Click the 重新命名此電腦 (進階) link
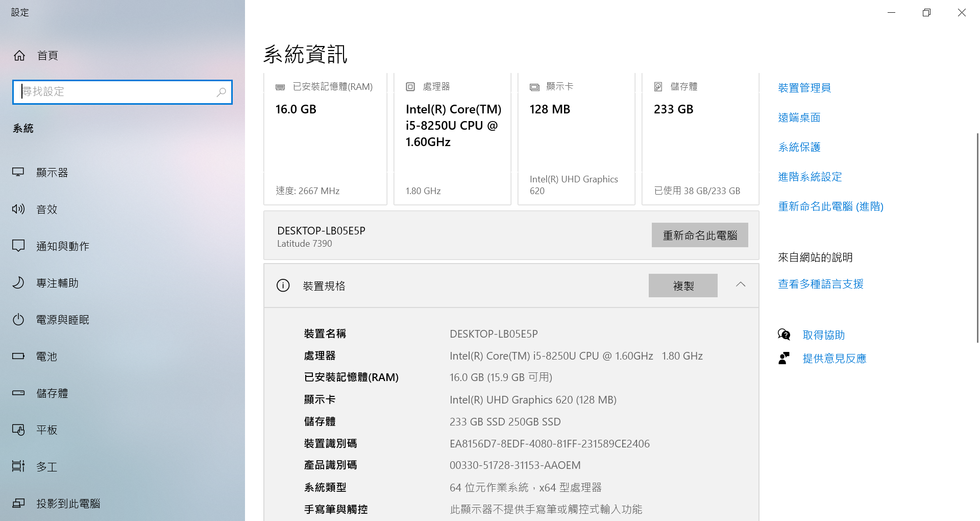Screen dimensions: 980x521 click(x=830, y=206)
